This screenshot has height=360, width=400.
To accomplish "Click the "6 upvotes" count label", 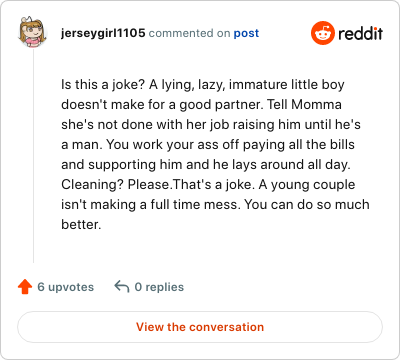I will click(x=66, y=287).
